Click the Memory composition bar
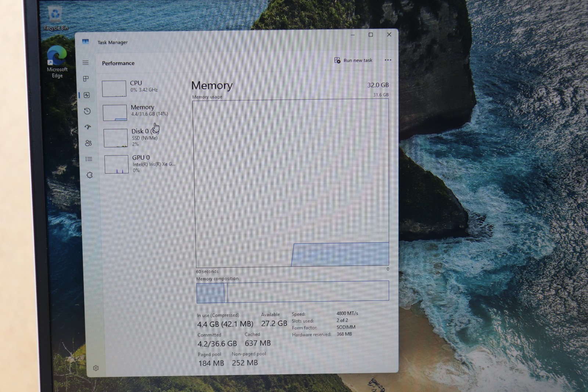Image resolution: width=588 pixels, height=392 pixels. tap(293, 292)
